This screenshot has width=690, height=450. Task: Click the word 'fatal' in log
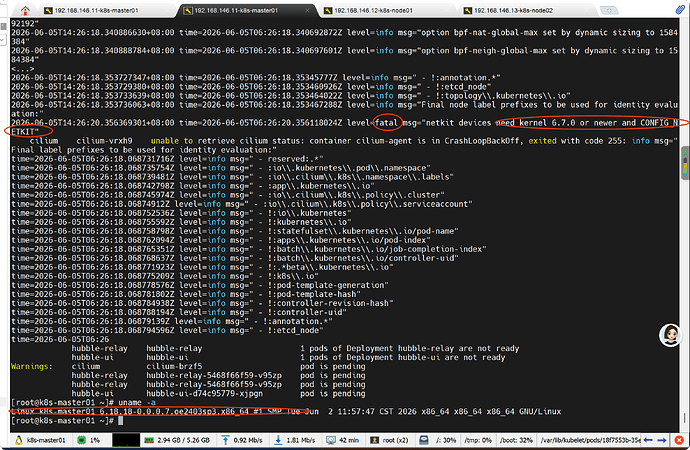pyautogui.click(x=386, y=123)
